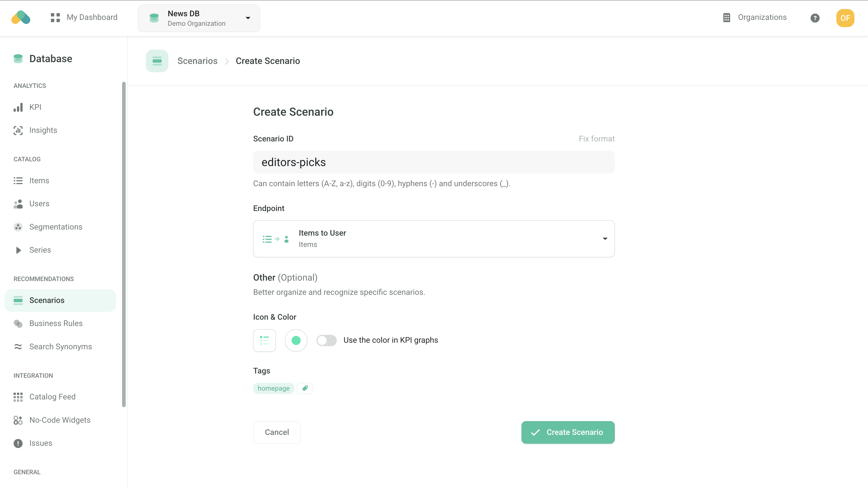Open Segmentations page

56,227
